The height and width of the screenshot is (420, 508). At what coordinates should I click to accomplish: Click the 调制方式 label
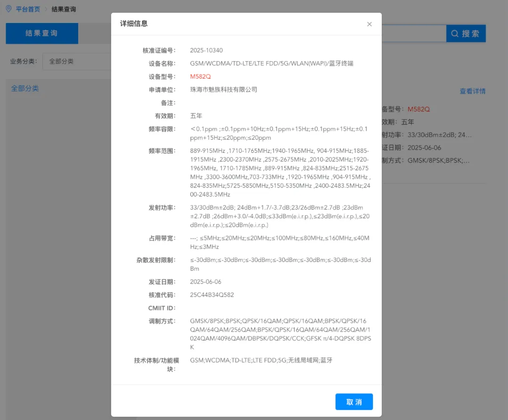pyautogui.click(x=162, y=321)
